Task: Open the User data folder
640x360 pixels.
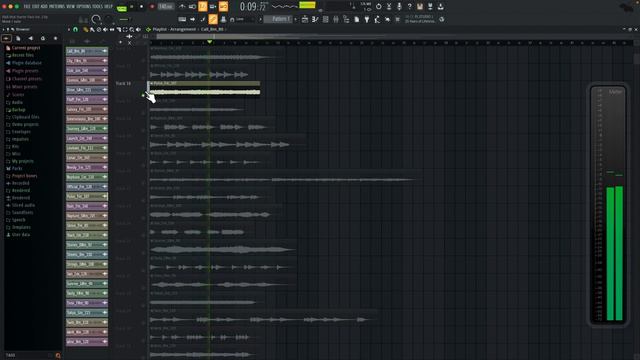Action: click(20, 235)
